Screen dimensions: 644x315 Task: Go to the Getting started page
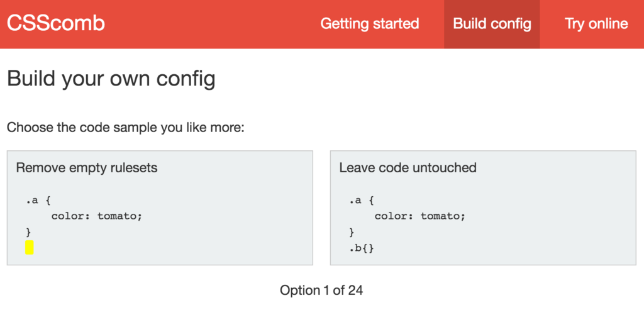pos(369,23)
